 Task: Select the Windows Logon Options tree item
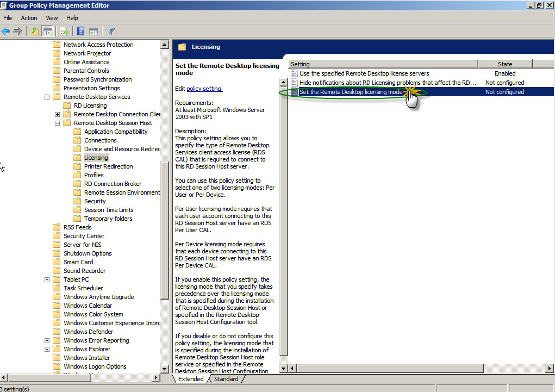(95, 366)
